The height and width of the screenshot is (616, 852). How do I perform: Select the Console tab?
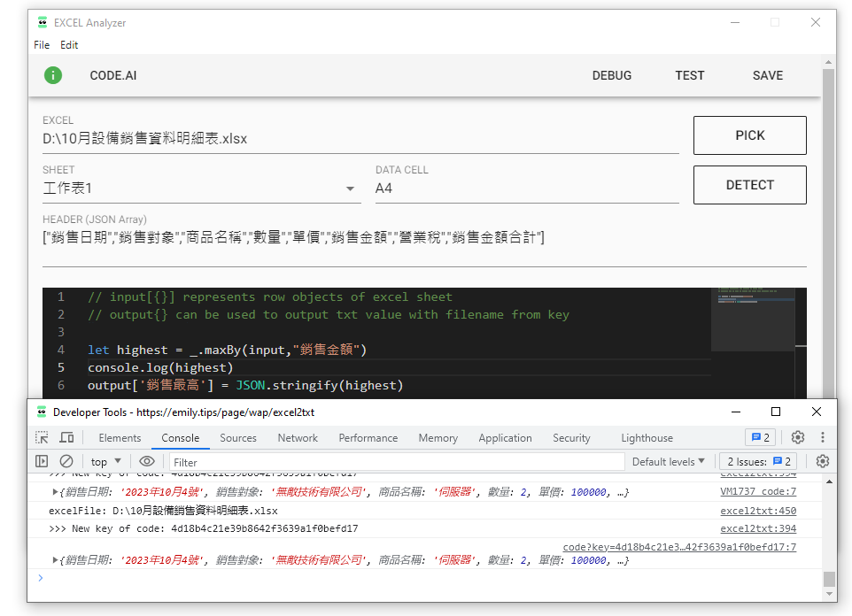181,438
